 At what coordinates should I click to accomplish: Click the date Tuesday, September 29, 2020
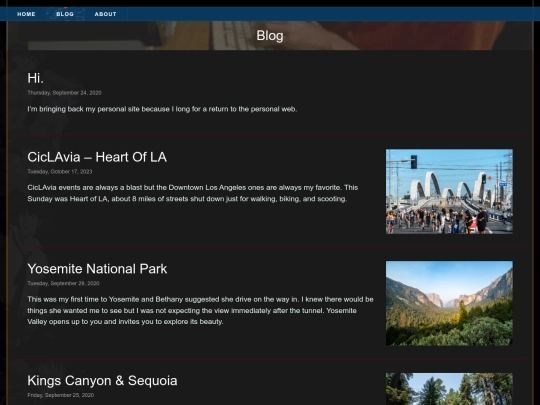coord(63,283)
